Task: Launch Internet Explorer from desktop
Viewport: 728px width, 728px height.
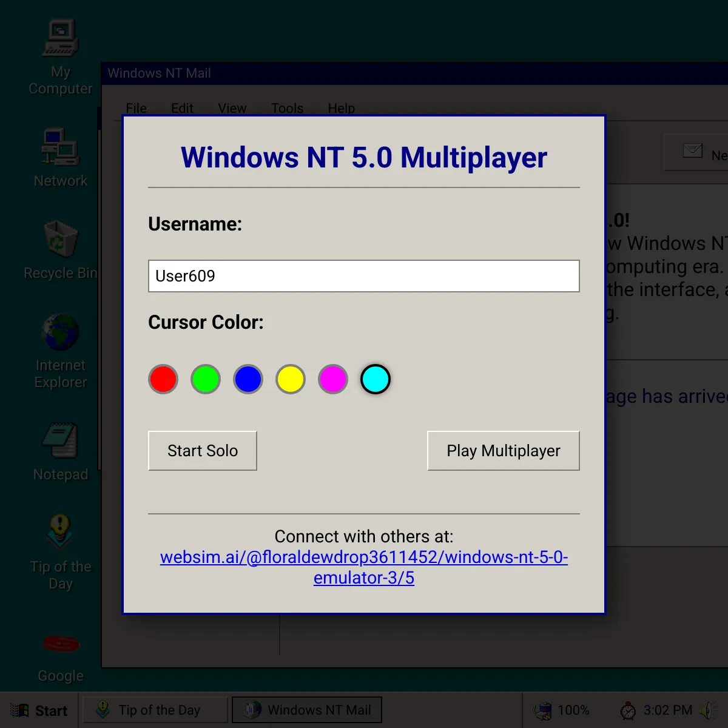Action: pos(60,332)
